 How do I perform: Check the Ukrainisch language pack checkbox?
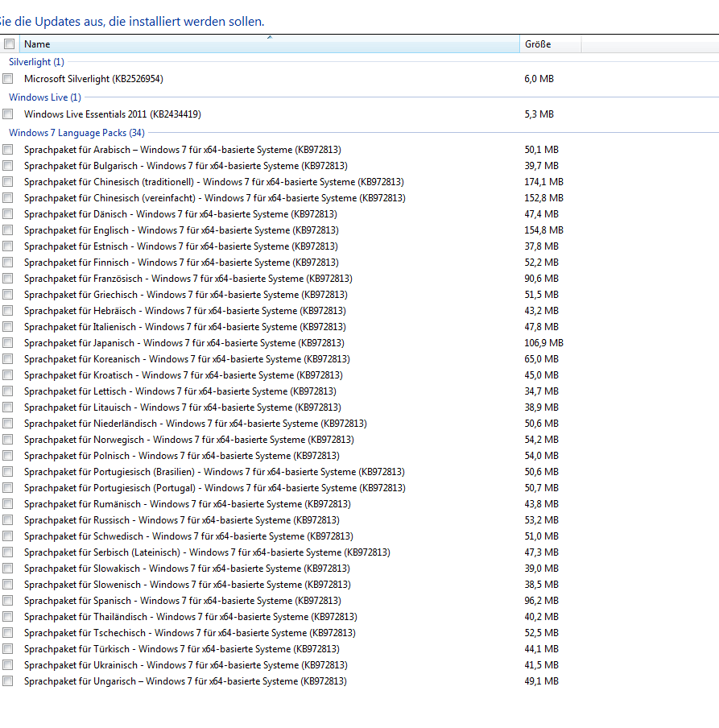[7, 665]
